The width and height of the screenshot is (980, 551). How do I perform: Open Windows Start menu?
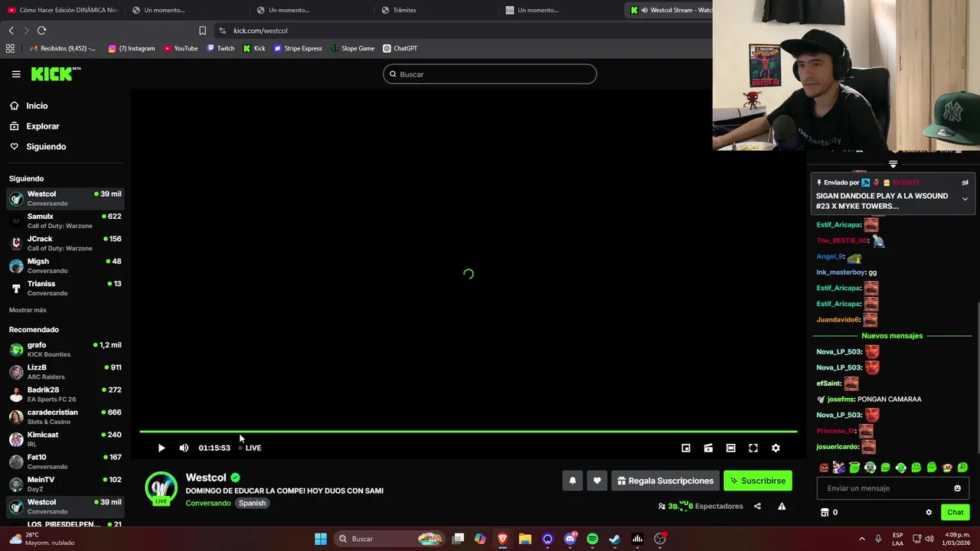tap(321, 539)
